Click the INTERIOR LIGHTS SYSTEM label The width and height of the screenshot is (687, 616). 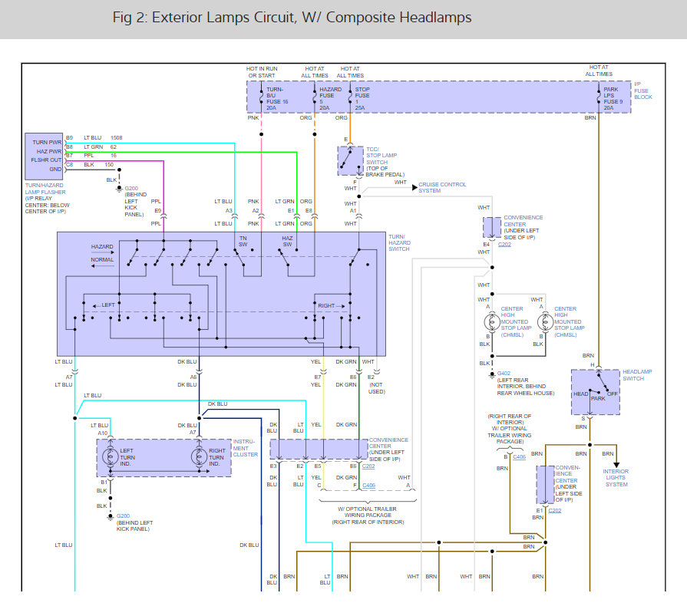tap(616, 478)
